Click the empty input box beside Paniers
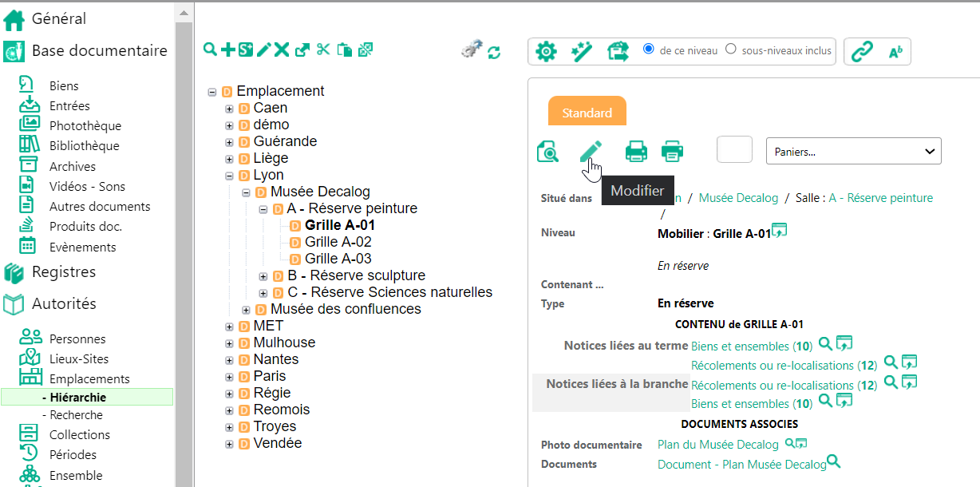The width and height of the screenshot is (980, 487). pyautogui.click(x=734, y=150)
